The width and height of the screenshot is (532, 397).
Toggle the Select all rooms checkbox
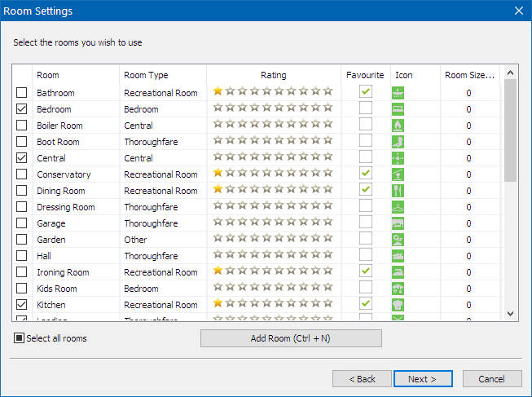coord(20,338)
